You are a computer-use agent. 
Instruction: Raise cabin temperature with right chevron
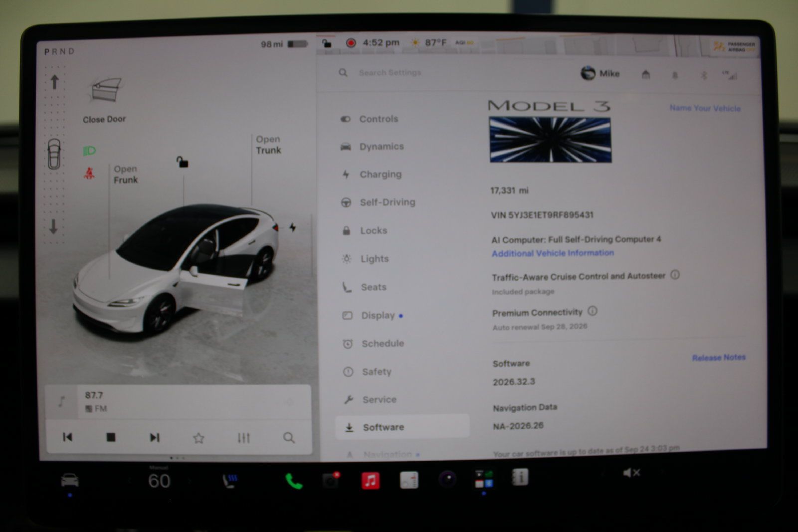[189, 481]
